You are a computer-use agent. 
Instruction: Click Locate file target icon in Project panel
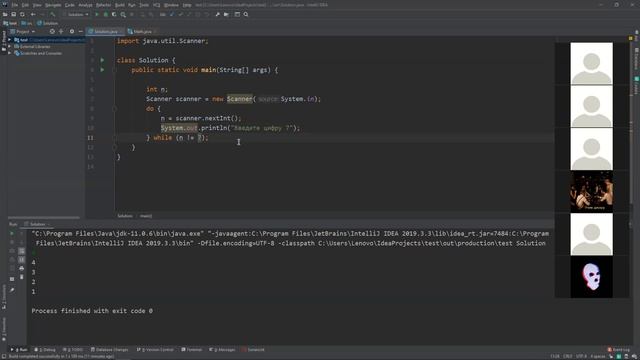pos(52,31)
